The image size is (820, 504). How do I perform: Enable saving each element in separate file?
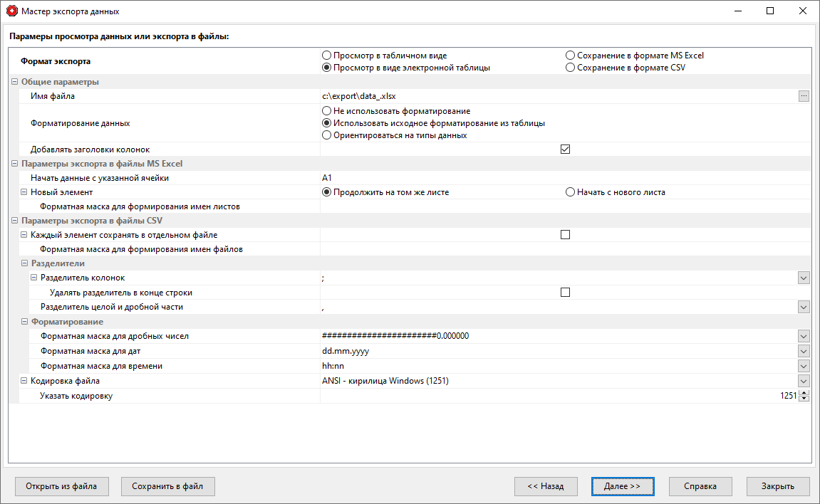pos(565,233)
